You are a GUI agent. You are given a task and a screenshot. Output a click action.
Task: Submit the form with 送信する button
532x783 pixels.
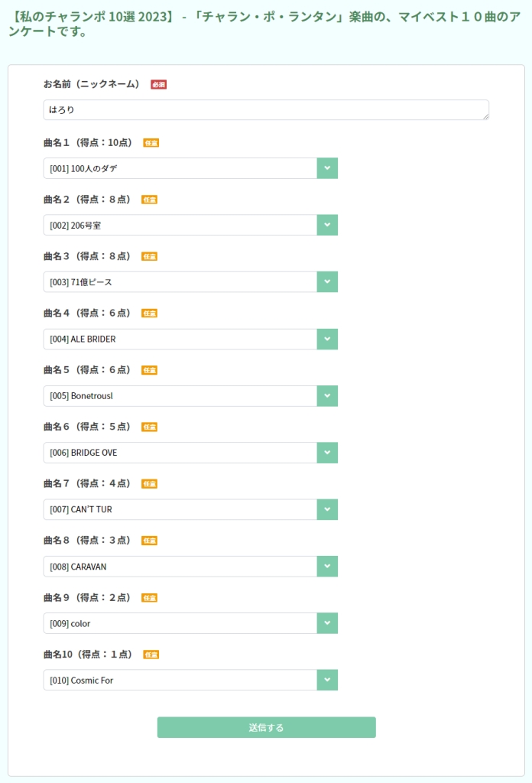[x=267, y=728]
